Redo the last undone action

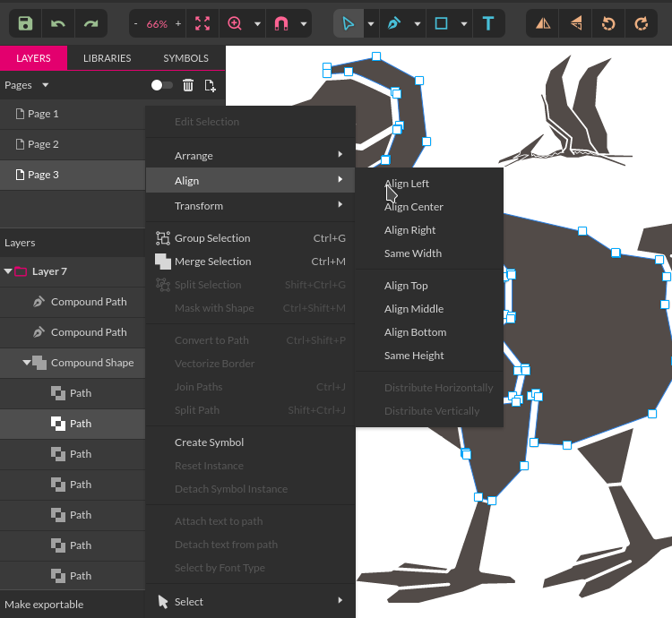point(90,23)
